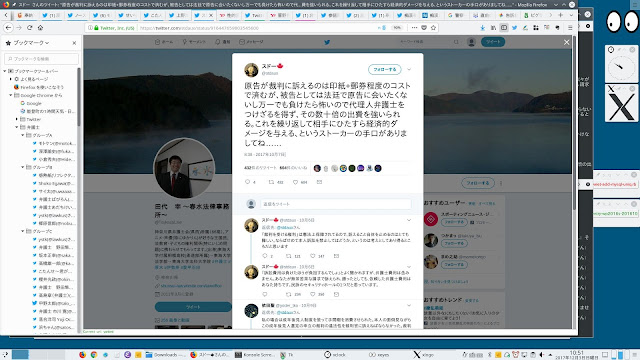Click the zoom level 90% indicator in URL bar

[397, 28]
